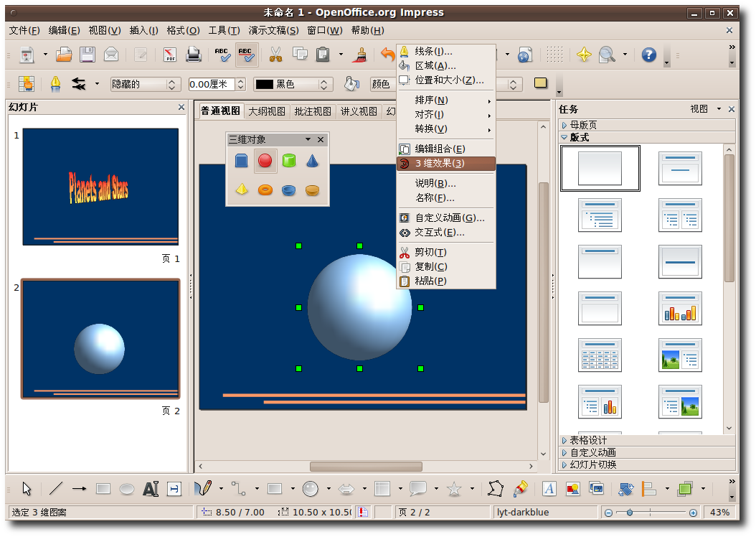756x537 pixels.
Task: Switch to the 批注视图 tab
Action: (313, 111)
